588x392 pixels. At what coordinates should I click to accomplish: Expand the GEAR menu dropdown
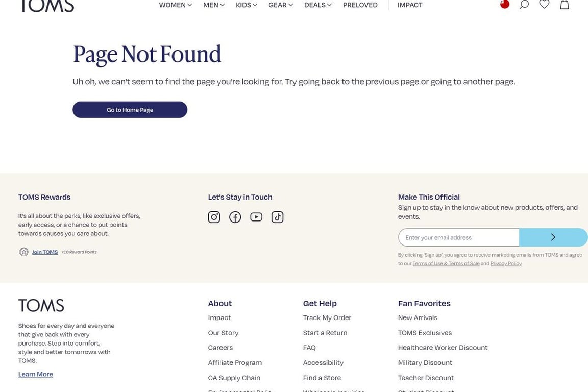click(x=281, y=5)
